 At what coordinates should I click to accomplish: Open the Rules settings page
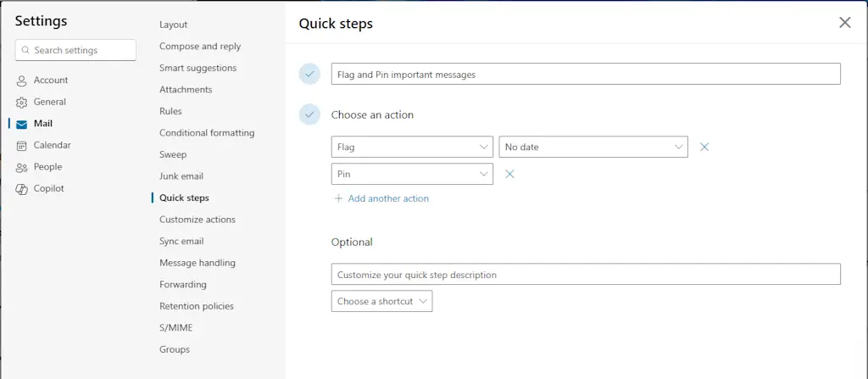click(x=170, y=111)
